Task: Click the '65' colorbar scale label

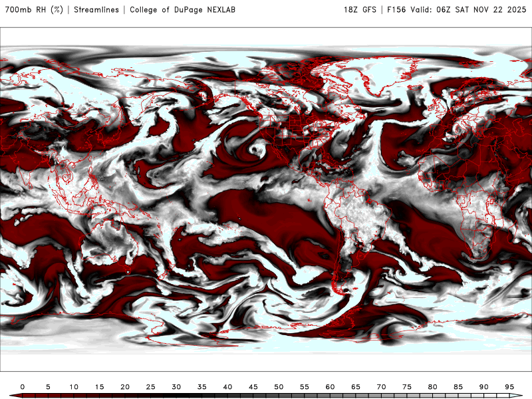Action: (356, 387)
